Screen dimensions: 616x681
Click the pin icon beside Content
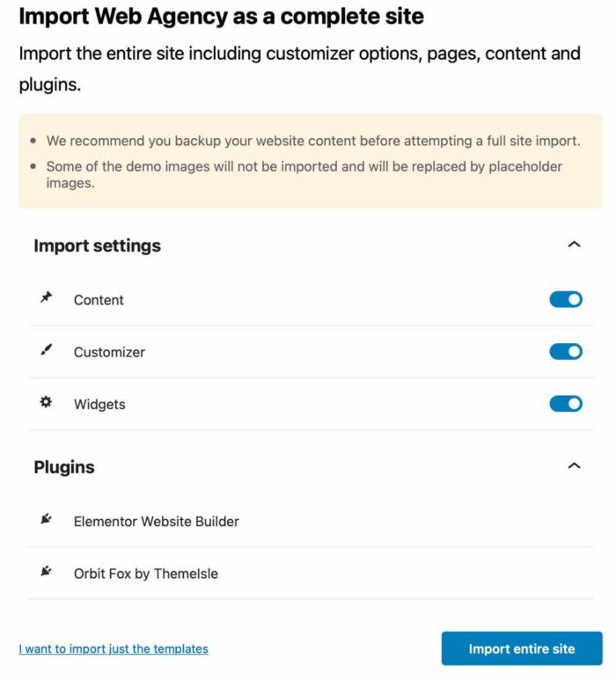pyautogui.click(x=47, y=298)
